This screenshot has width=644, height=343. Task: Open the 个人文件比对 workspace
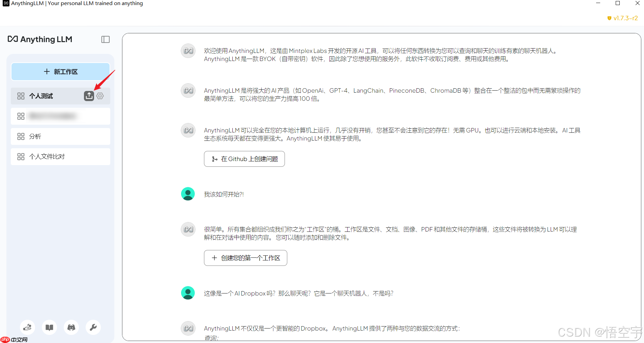click(61, 157)
